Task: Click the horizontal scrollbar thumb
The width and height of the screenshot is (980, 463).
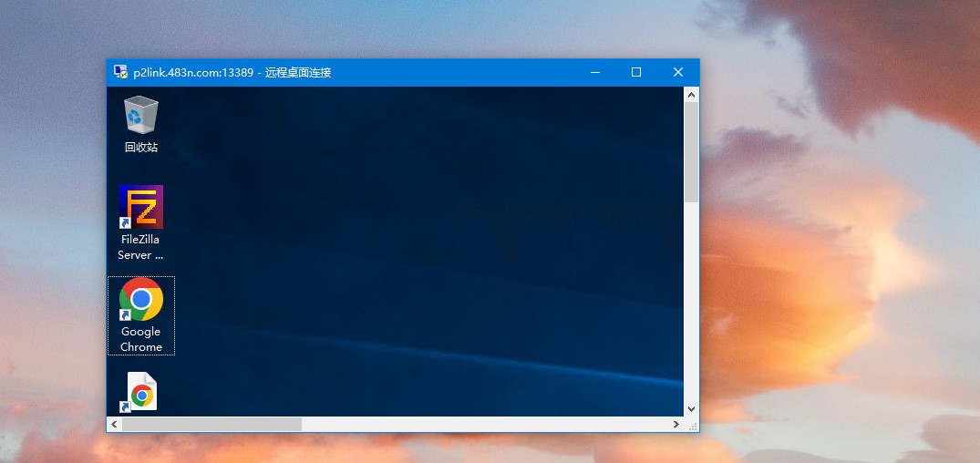Action: point(211,424)
